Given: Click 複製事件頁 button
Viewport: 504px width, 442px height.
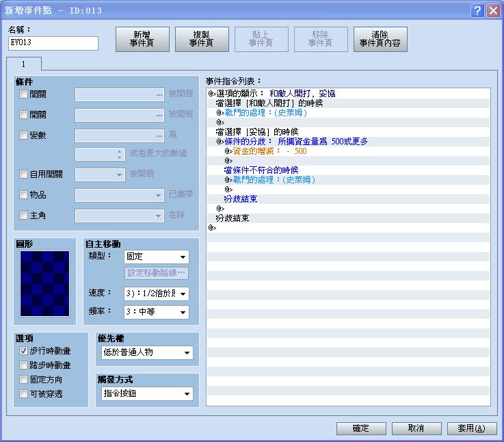Looking at the screenshot, I should point(202,39).
